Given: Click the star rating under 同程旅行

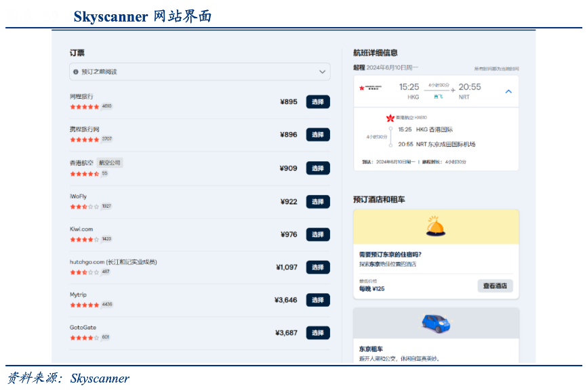Looking at the screenshot, I should pos(85,106).
